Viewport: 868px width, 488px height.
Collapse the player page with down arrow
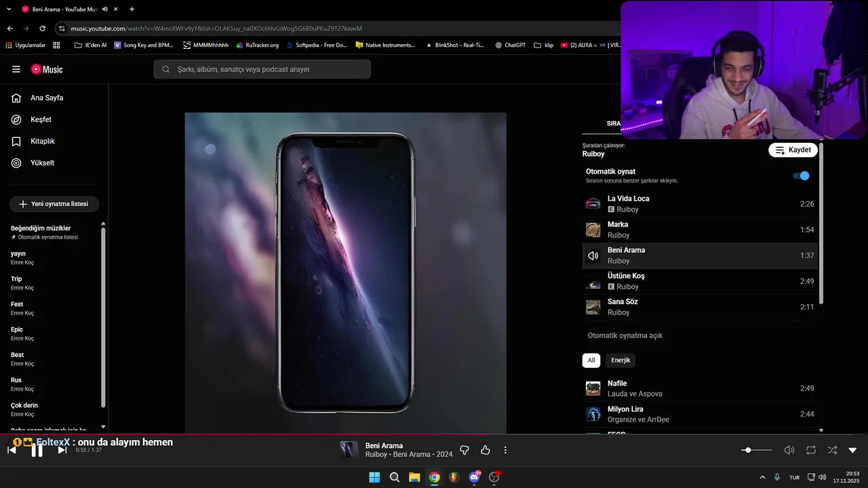click(853, 450)
